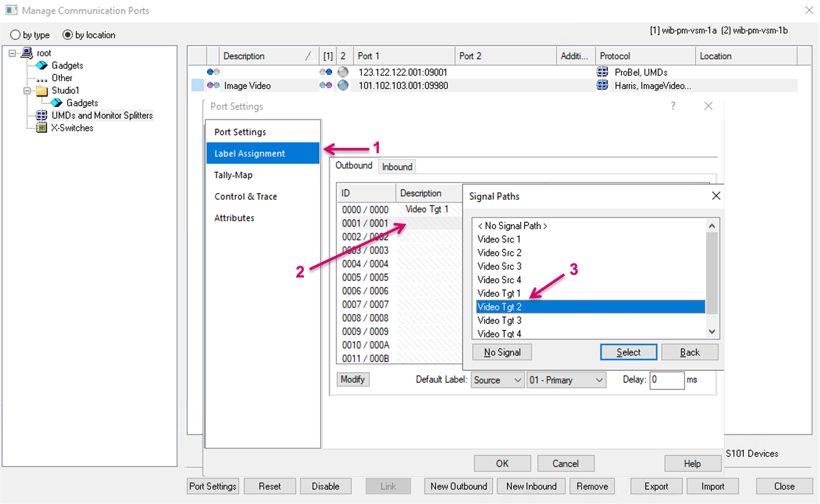Image resolution: width=820 pixels, height=504 pixels.
Task: Click the Studio1 folder icon
Action: click(x=42, y=91)
